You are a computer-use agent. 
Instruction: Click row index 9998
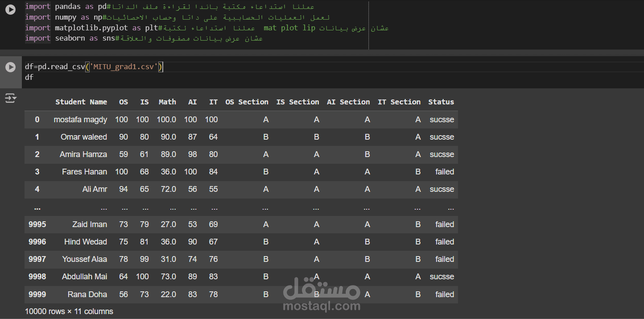[x=37, y=277]
